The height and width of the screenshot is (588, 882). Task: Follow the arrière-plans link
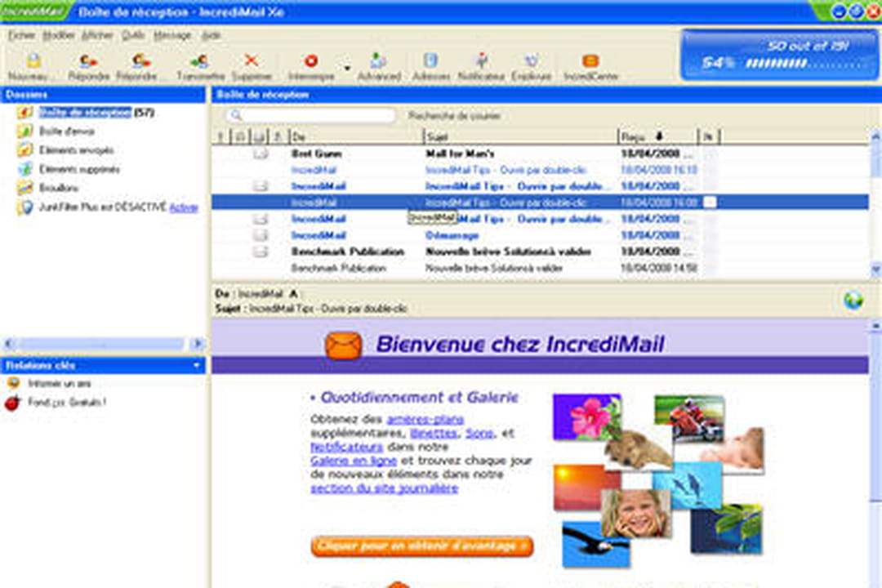(x=425, y=419)
